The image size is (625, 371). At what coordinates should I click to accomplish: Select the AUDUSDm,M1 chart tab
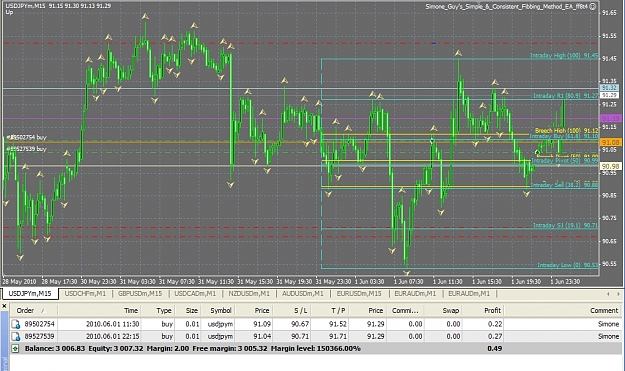303,294
